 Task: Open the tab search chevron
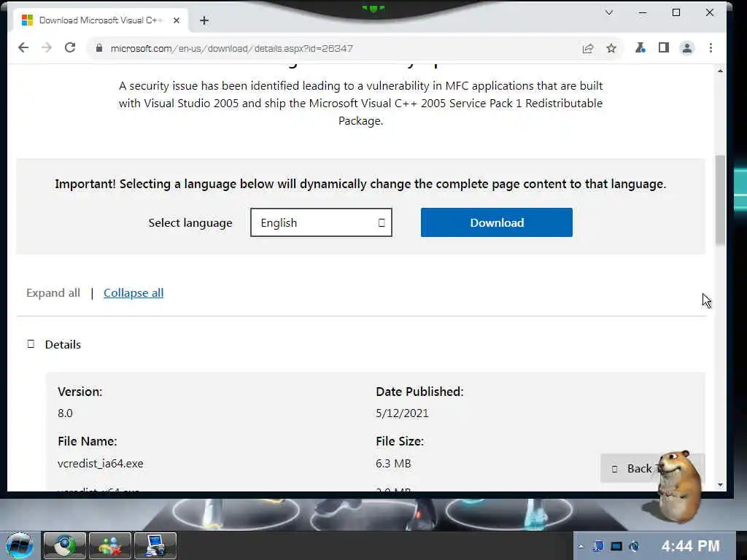click(x=609, y=13)
